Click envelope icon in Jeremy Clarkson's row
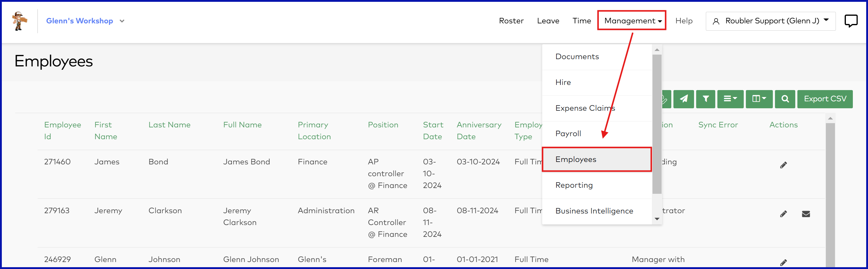The width and height of the screenshot is (868, 269). coord(806,214)
